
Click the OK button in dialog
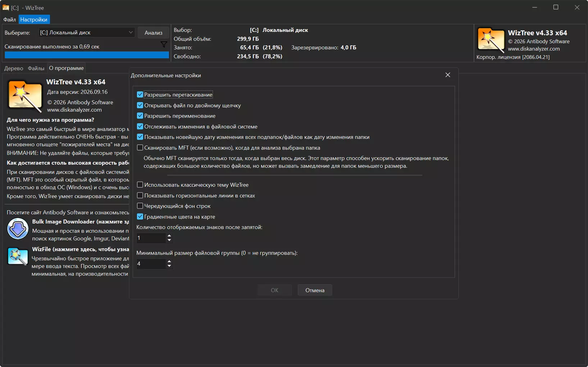click(274, 290)
